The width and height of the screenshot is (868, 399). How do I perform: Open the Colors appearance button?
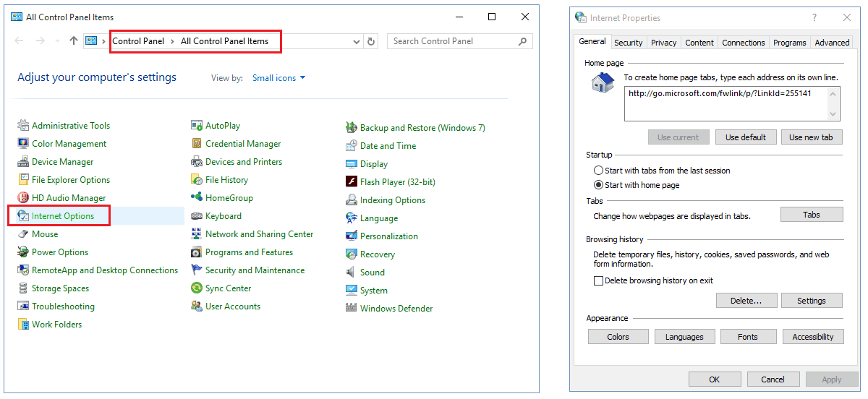618,337
